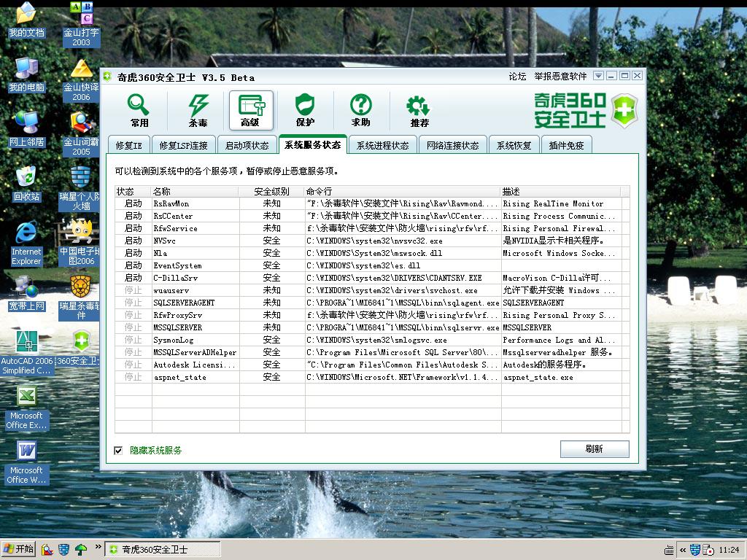Viewport: 747px width, 560px height.
Task: Click the 开始 Start button
Action: click(x=19, y=549)
